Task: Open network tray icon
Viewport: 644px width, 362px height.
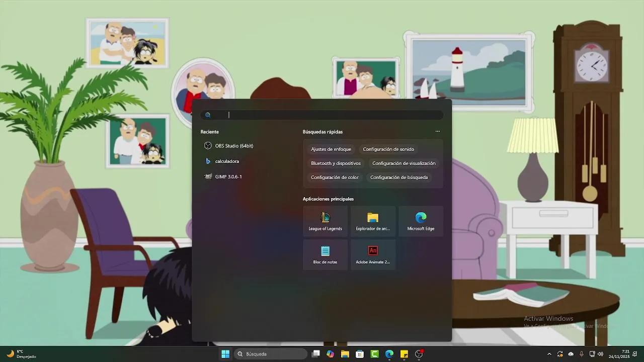Action: click(592, 354)
